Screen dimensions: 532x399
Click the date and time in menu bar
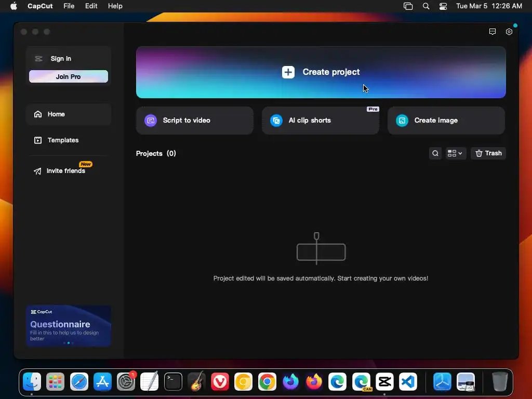point(489,6)
